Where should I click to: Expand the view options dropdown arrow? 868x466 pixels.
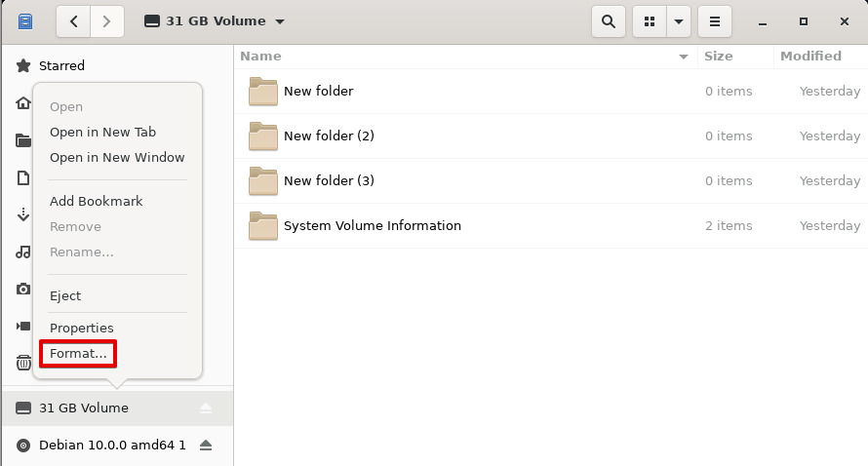(x=678, y=21)
